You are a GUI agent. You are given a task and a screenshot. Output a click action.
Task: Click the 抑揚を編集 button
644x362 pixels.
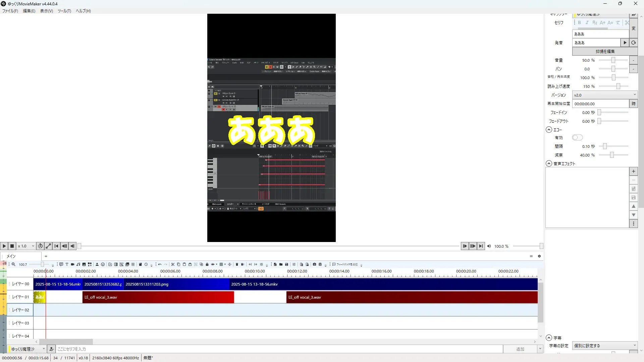(605, 51)
